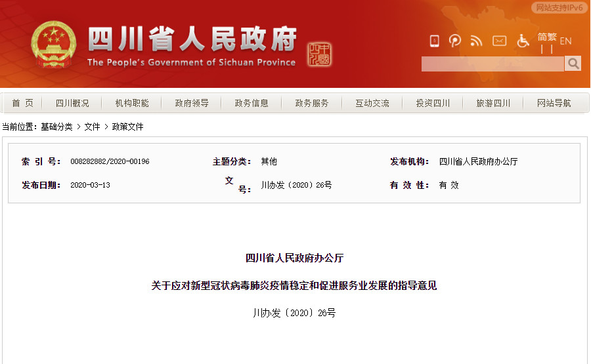Click the 网站支持IPv6 badge
This screenshot has width=591, height=364.
tap(559, 7)
